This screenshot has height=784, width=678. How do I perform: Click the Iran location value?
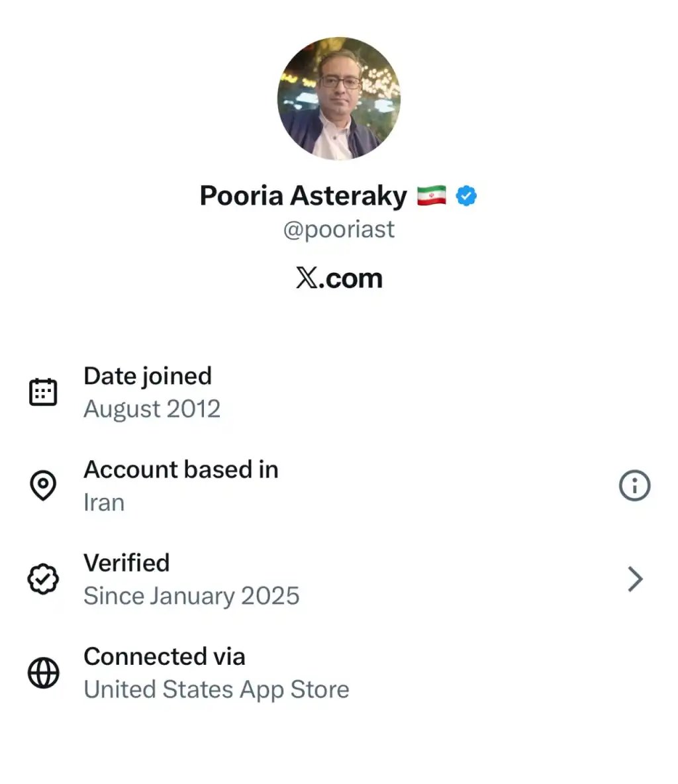[104, 503]
